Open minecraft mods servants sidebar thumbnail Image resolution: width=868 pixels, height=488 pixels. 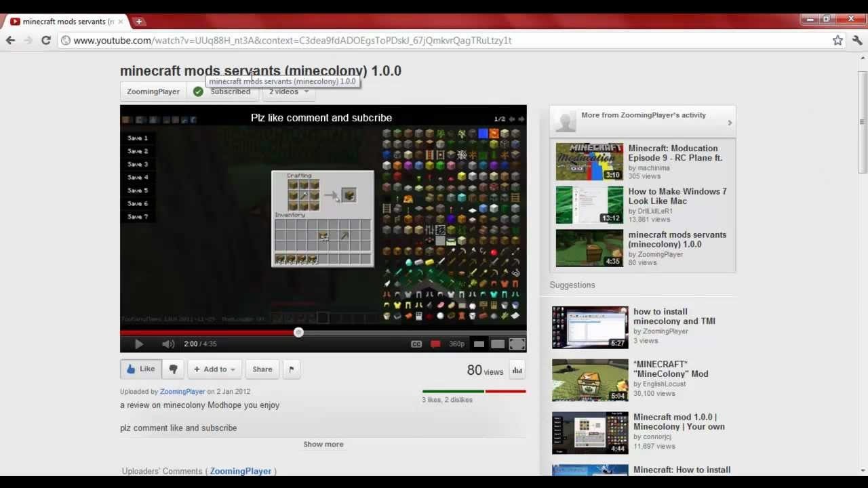[589, 248]
